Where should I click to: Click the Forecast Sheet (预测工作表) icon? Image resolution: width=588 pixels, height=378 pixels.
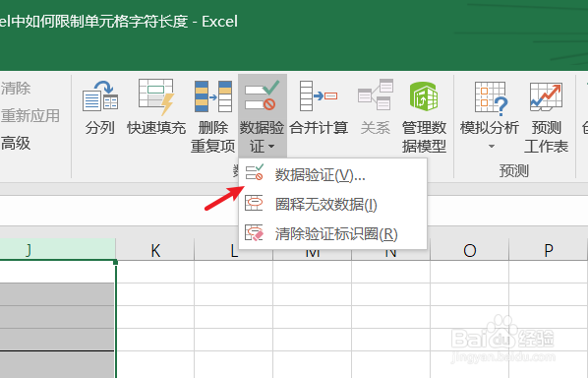point(546,96)
